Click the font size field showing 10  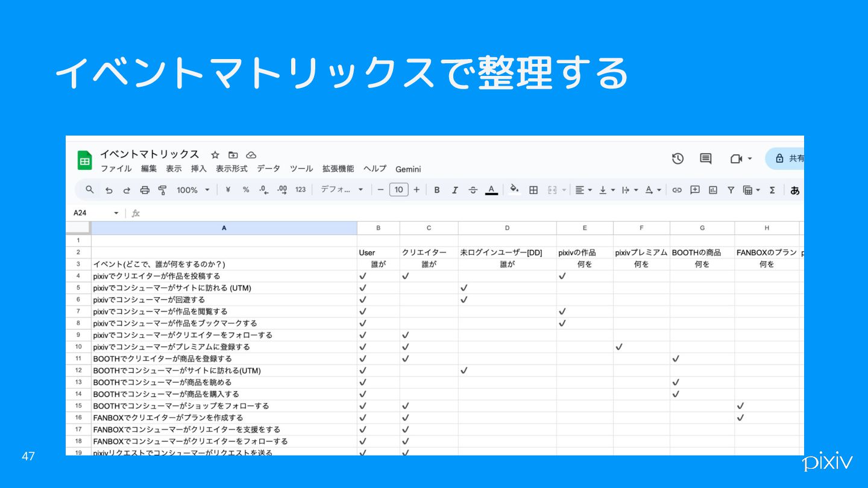(x=398, y=190)
